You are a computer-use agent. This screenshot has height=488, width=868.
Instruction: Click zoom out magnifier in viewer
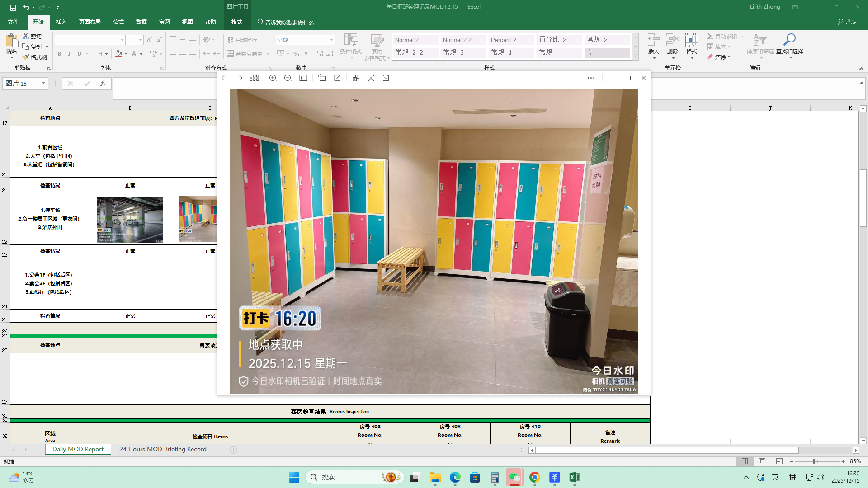click(288, 78)
